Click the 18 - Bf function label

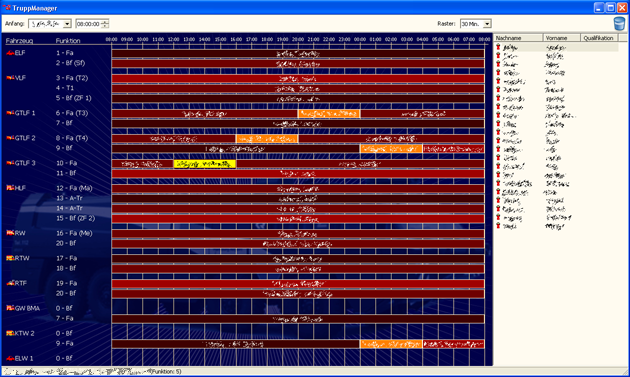(x=66, y=268)
